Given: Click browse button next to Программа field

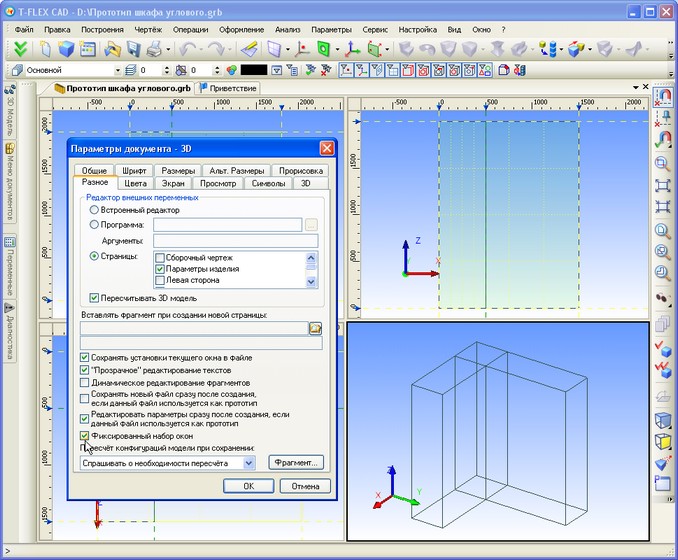Looking at the screenshot, I should click(x=311, y=225).
